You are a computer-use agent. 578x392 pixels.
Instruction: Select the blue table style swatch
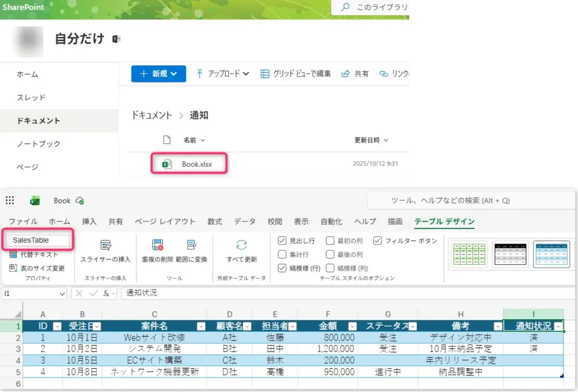click(551, 254)
